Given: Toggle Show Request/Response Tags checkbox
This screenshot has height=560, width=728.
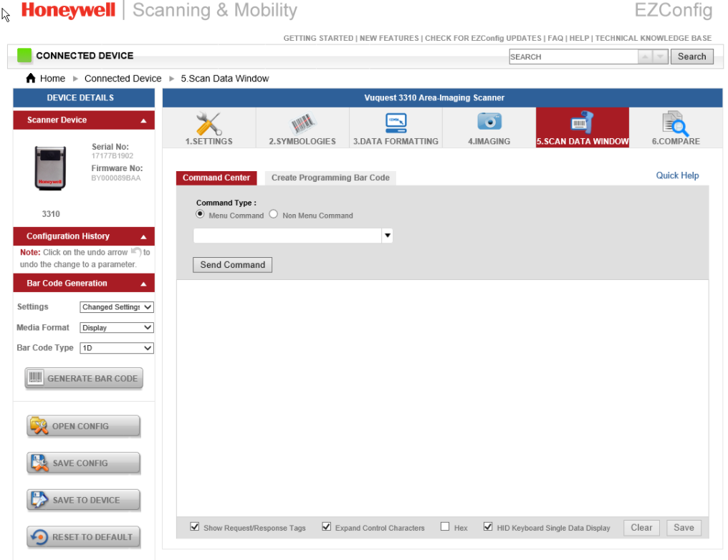Looking at the screenshot, I should 194,526.
